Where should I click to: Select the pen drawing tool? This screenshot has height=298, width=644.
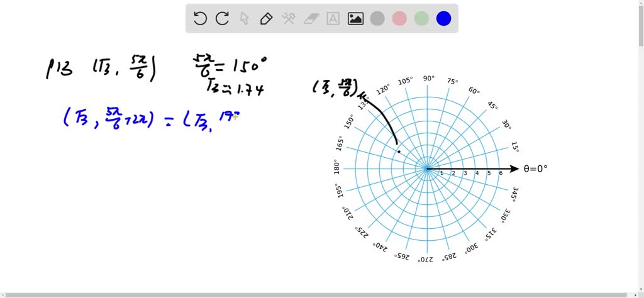(x=267, y=18)
